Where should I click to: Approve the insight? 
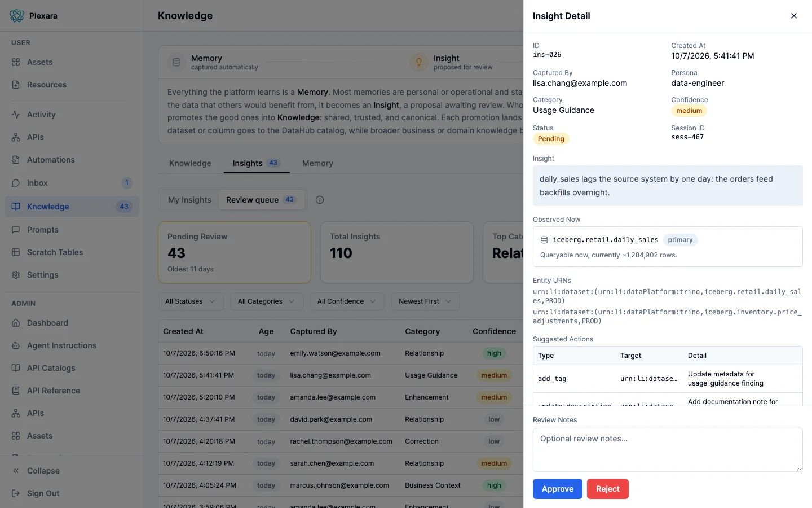tap(558, 489)
